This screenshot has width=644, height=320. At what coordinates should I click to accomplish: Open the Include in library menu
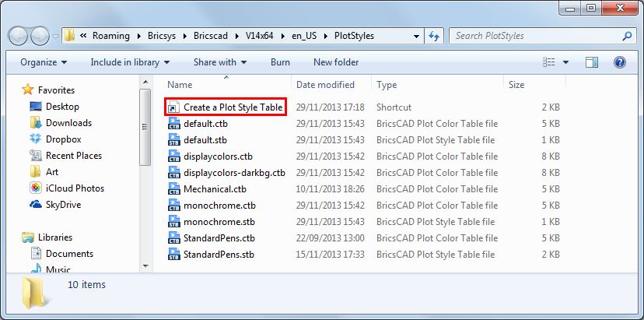click(130, 62)
